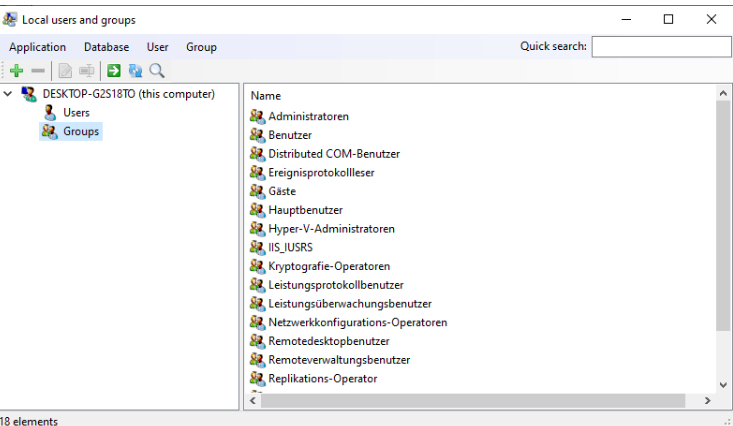The image size is (733, 426).
Task: Click the minus Remove toolbar icon
Action: (x=38, y=71)
